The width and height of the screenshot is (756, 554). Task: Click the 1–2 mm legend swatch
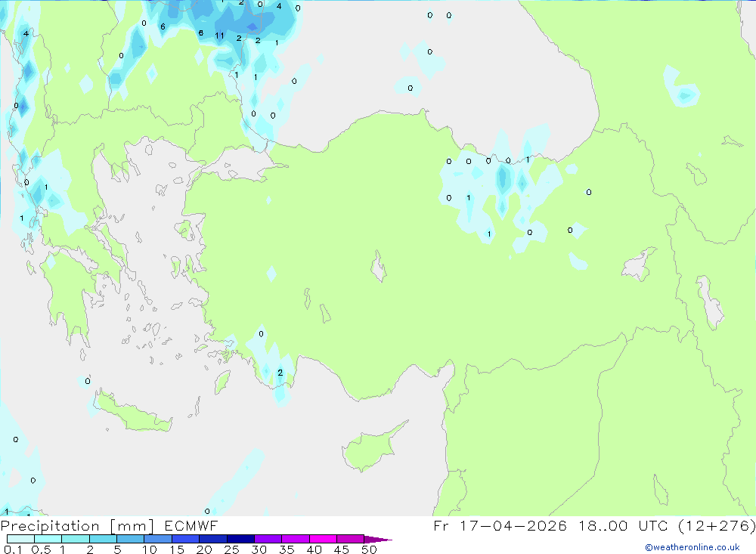[x=75, y=539]
